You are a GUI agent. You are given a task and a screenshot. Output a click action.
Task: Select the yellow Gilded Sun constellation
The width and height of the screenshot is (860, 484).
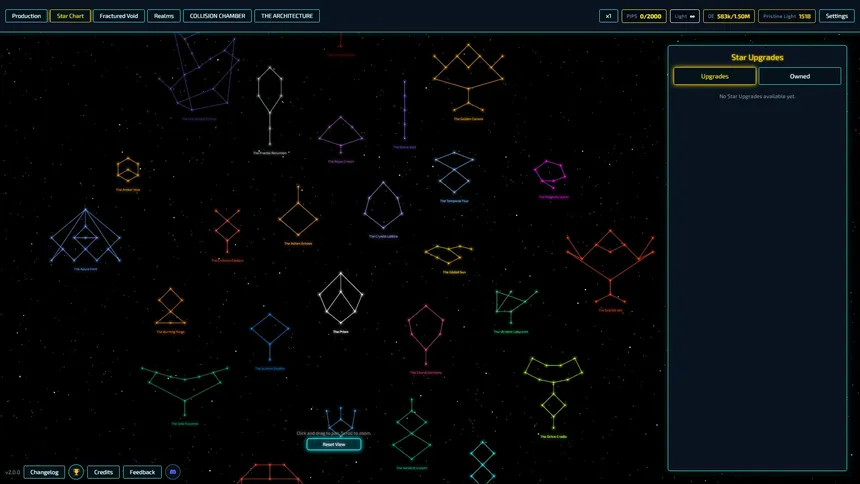449,255
